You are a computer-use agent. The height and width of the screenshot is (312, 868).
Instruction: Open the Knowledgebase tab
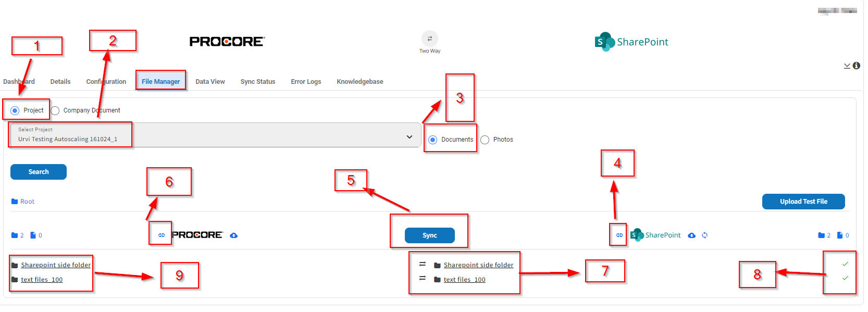pos(360,82)
